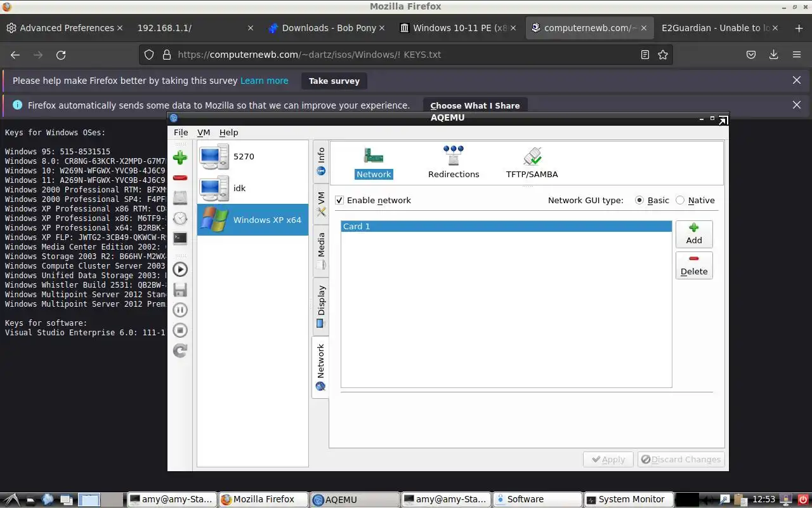
Task: Click the floppy save icon in AQEMU toolbar
Action: (180, 290)
